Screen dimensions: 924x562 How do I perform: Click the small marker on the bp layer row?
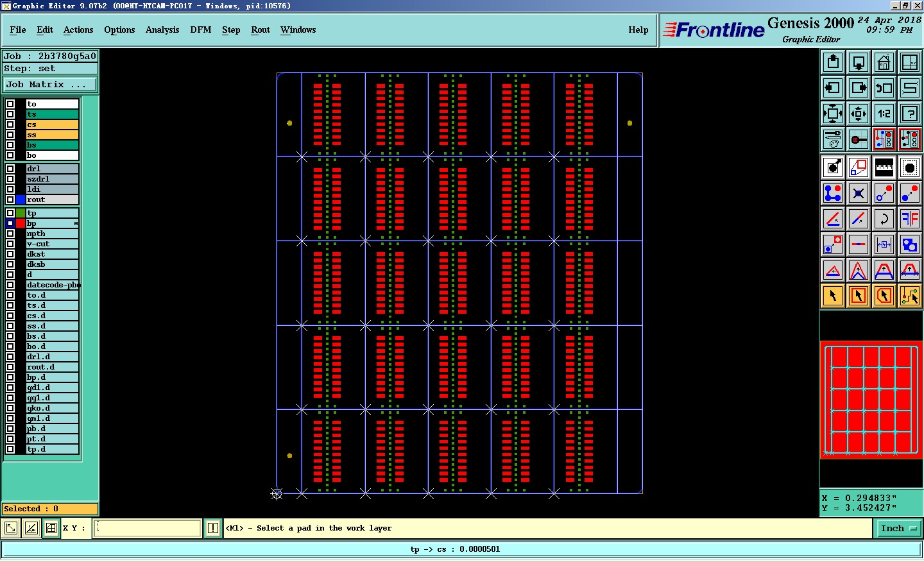pyautogui.click(x=76, y=223)
